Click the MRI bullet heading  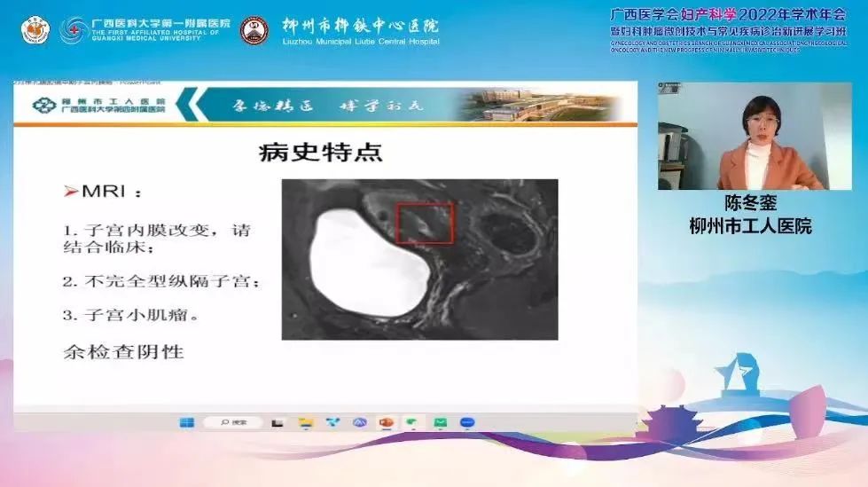pos(103,192)
